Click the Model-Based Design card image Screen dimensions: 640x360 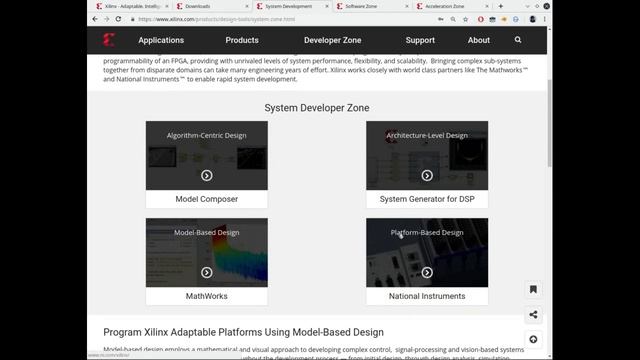tap(207, 252)
